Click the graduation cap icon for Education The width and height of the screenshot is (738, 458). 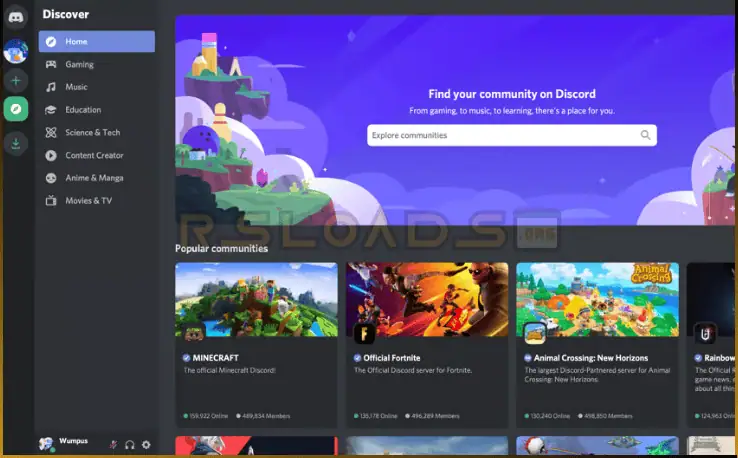(51, 110)
